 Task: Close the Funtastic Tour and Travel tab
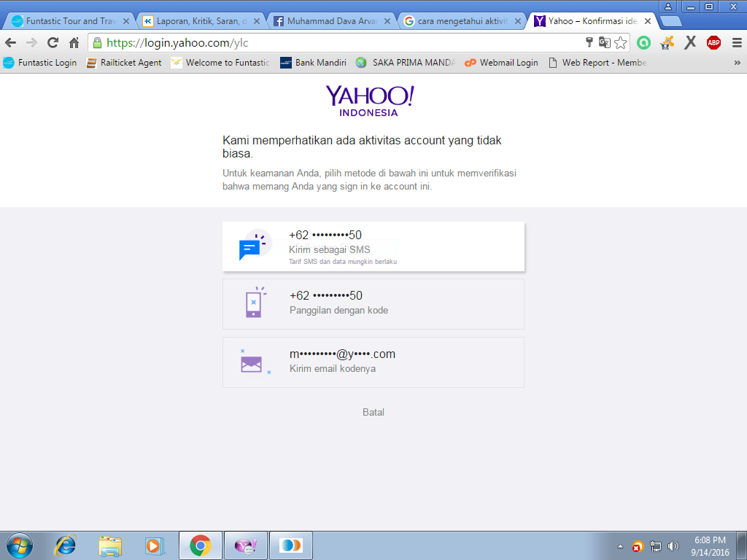126,21
